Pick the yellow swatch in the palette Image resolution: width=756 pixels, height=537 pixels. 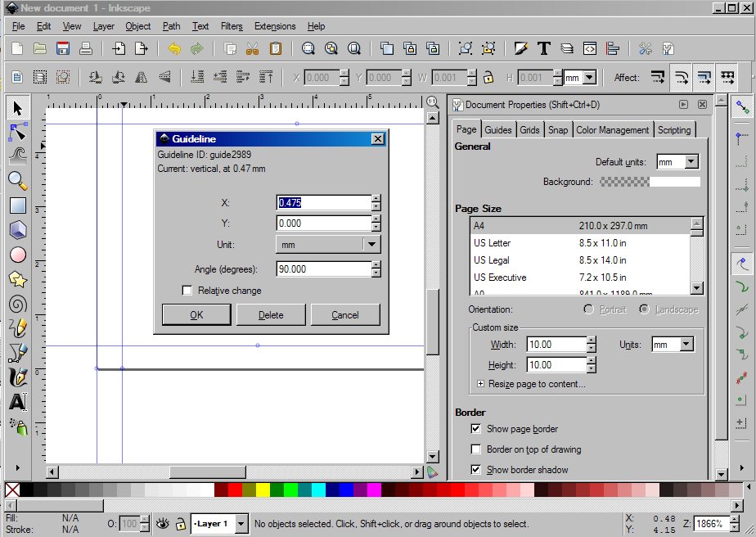pyautogui.click(x=263, y=490)
